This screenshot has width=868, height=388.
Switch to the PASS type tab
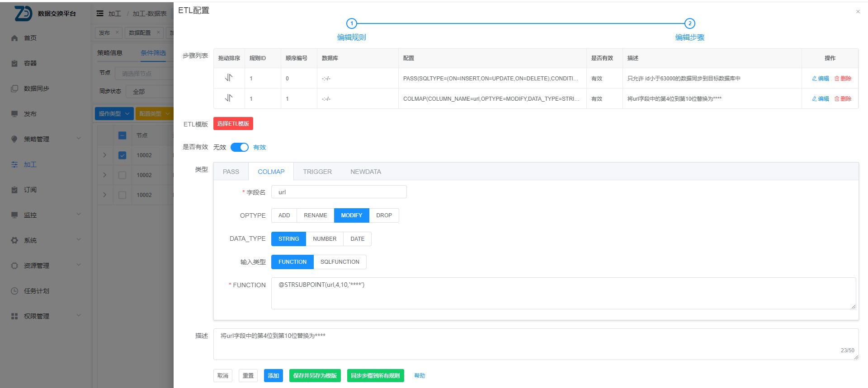pos(231,172)
